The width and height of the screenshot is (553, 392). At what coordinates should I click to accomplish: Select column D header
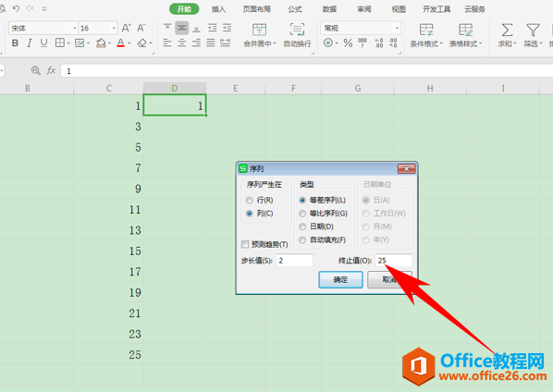175,88
